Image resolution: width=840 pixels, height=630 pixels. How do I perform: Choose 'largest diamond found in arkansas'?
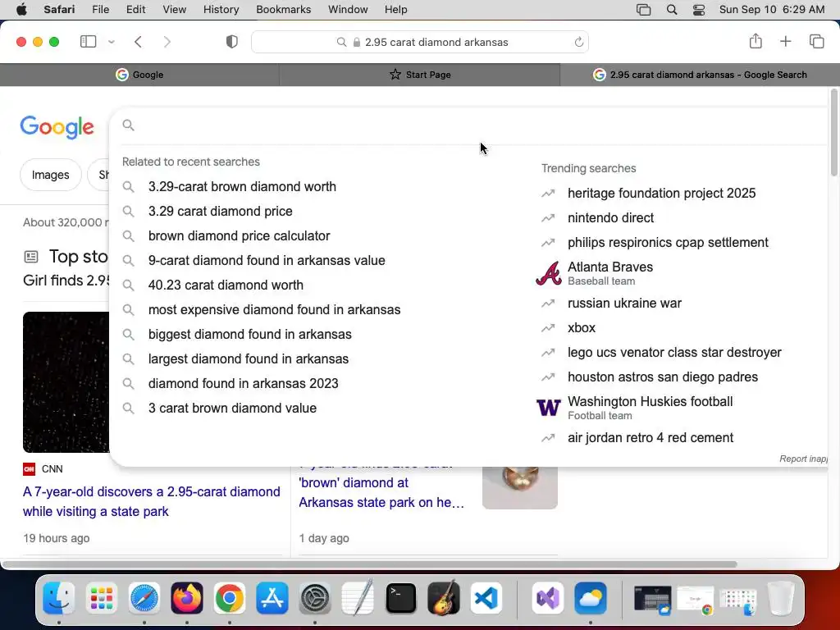point(248,359)
